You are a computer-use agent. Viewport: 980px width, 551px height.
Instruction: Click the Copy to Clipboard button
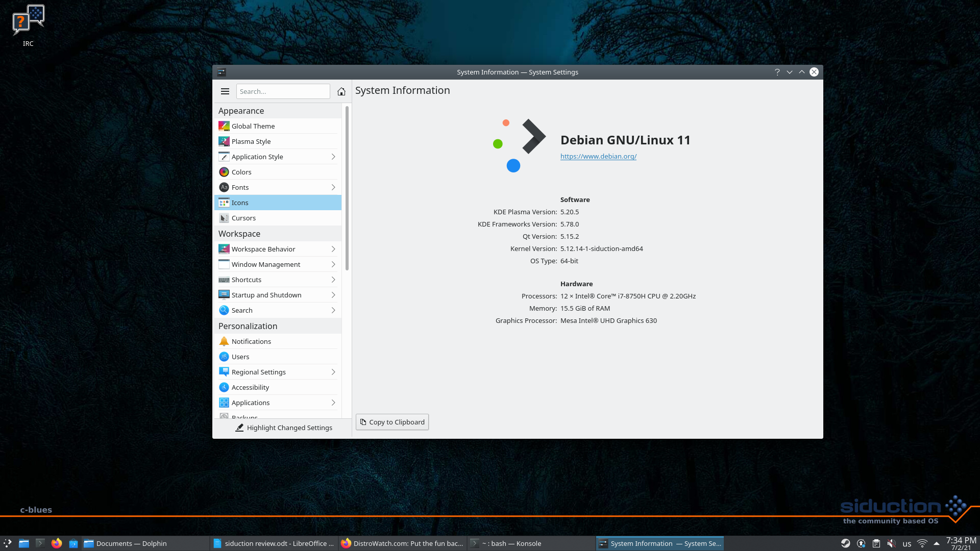(391, 422)
